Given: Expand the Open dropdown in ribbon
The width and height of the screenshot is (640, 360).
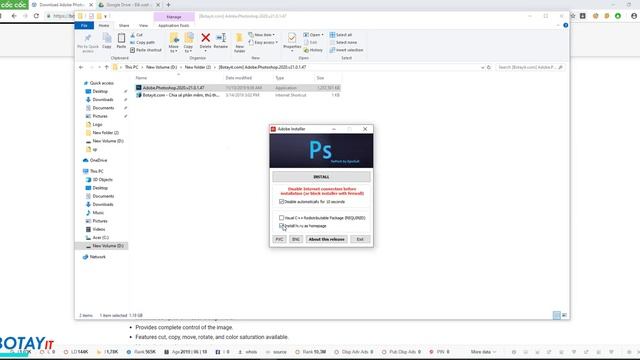Looking at the screenshot, I should tap(313, 35).
